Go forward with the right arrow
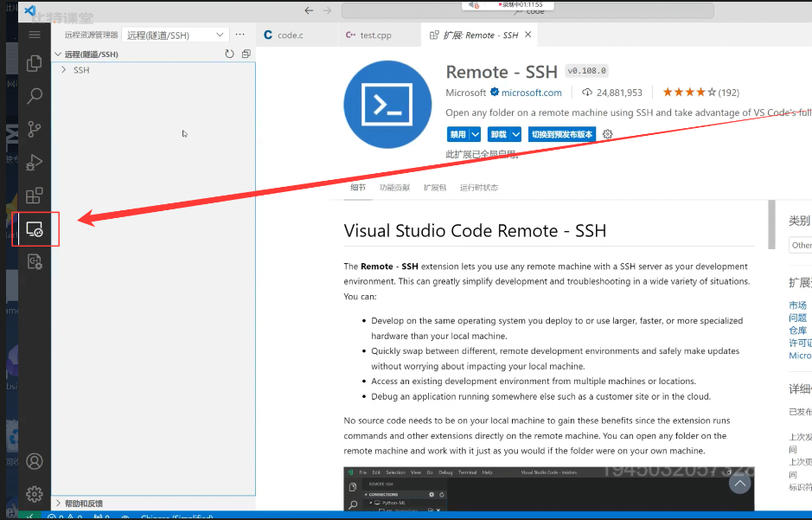812x520 pixels. [327, 10]
